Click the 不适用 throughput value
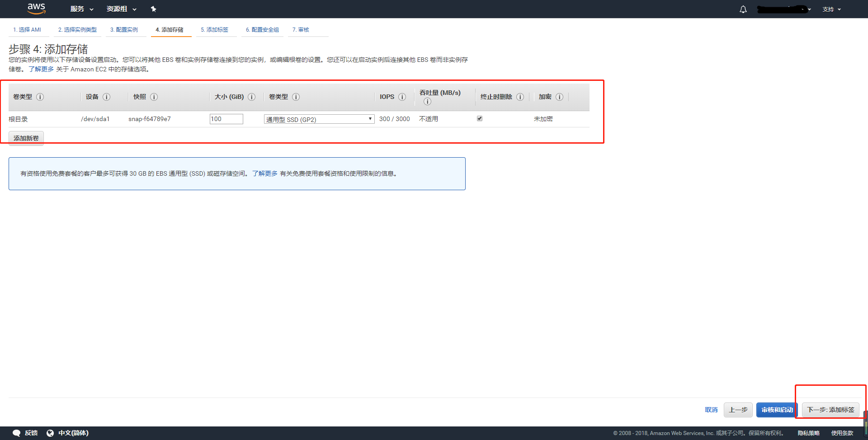 click(429, 119)
